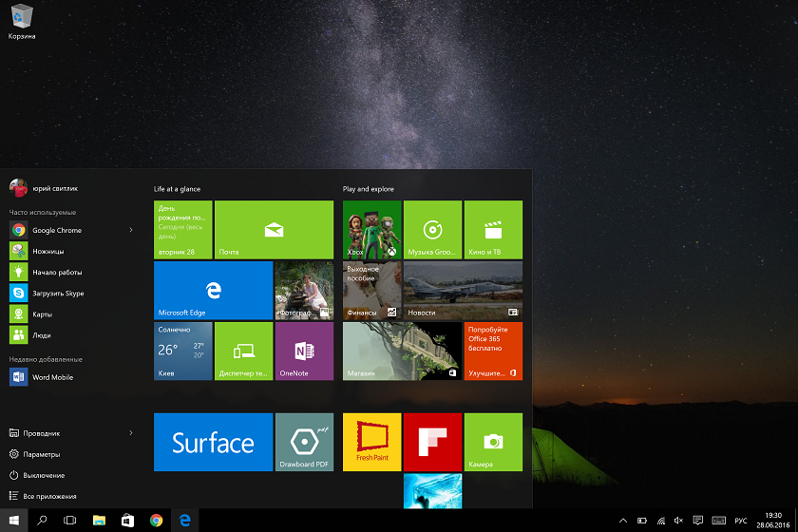Open the Wi-Fi network tray icon
The width and height of the screenshot is (798, 532).
click(660, 521)
